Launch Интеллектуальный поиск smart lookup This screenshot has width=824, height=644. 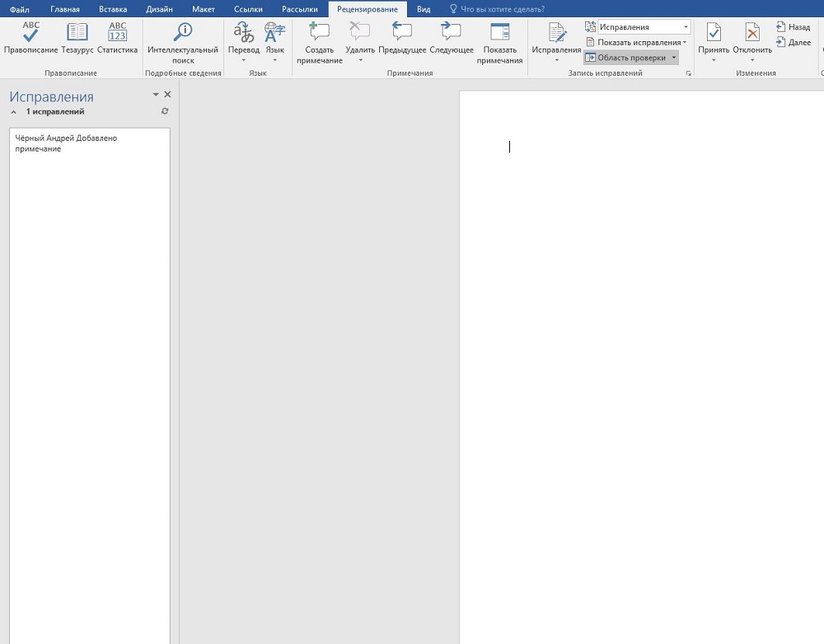(183, 43)
